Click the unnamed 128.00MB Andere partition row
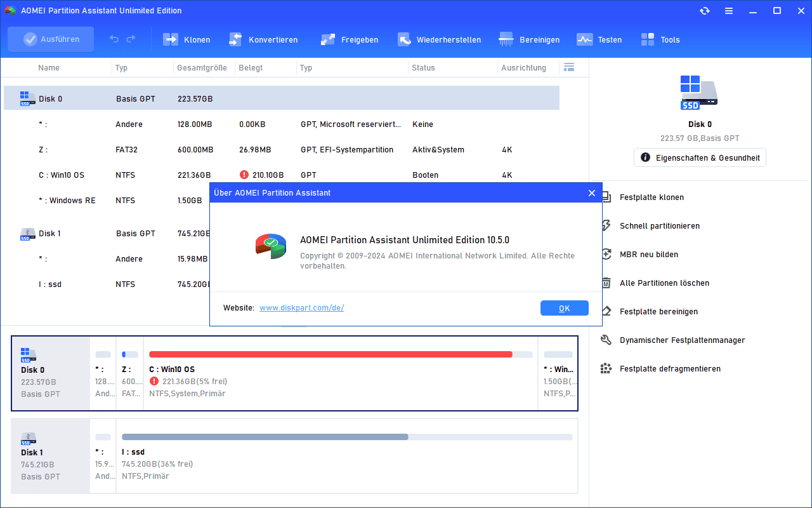 (x=282, y=124)
